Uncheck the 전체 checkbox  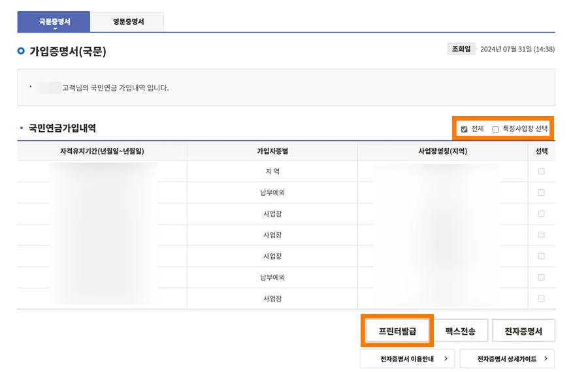tap(465, 129)
